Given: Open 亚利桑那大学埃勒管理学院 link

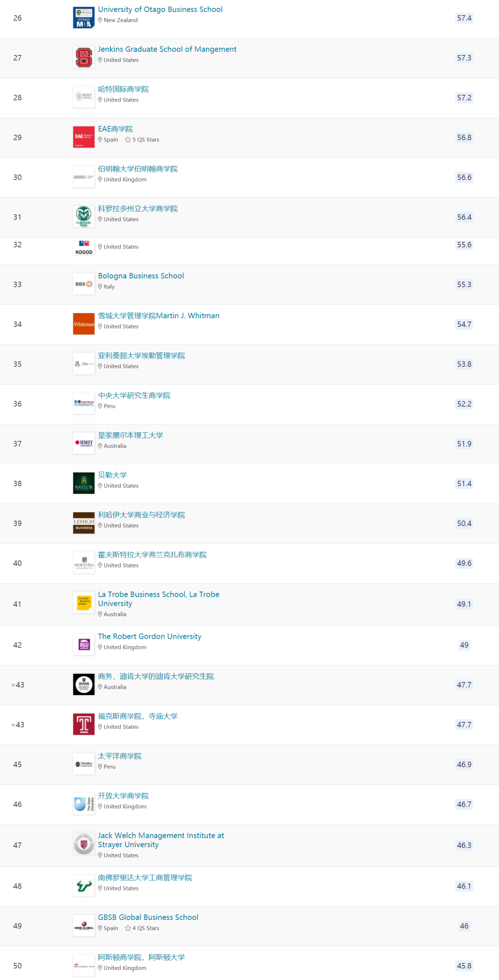Looking at the screenshot, I should coord(141,356).
